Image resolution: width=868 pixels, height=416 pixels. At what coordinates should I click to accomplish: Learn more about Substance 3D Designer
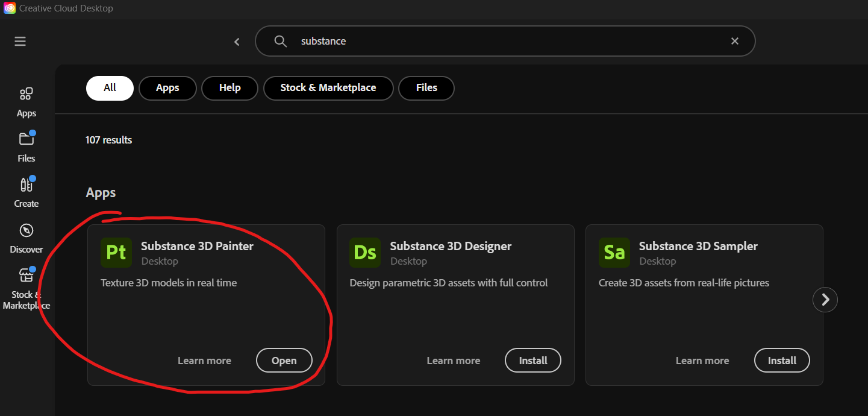[x=454, y=361]
